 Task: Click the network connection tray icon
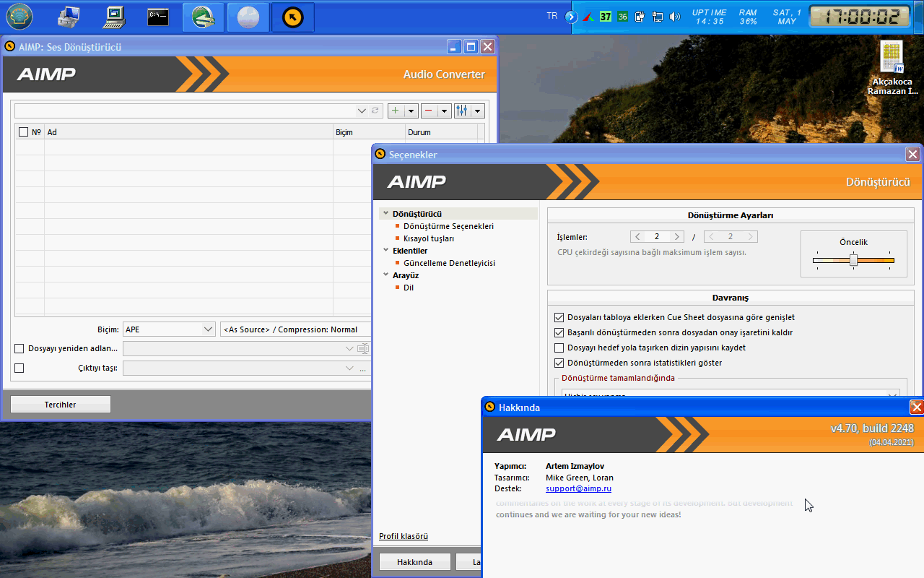pyautogui.click(x=658, y=17)
